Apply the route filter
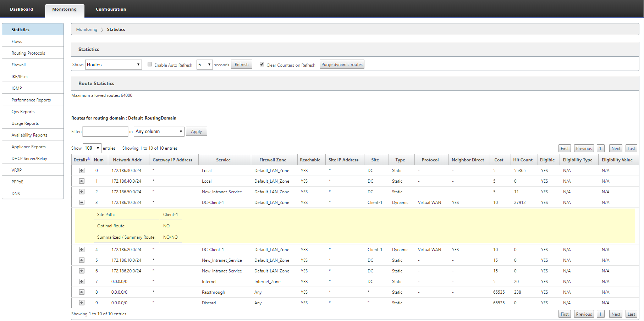 tap(197, 132)
